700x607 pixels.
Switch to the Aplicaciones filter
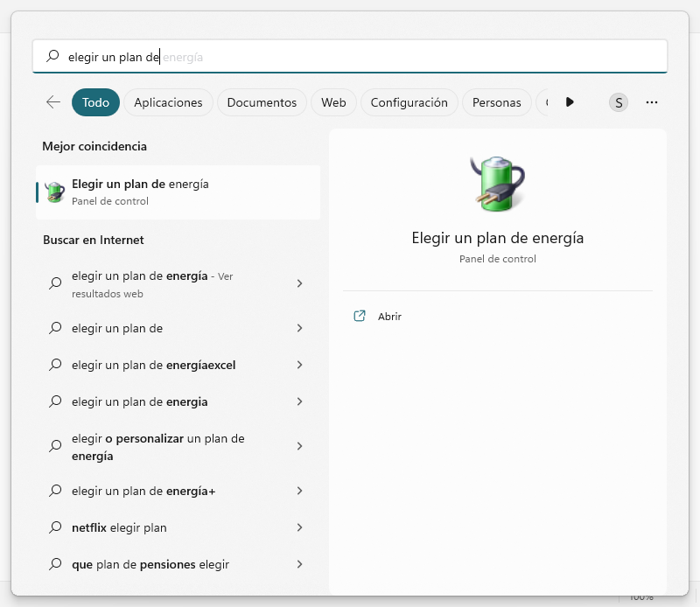pos(168,102)
